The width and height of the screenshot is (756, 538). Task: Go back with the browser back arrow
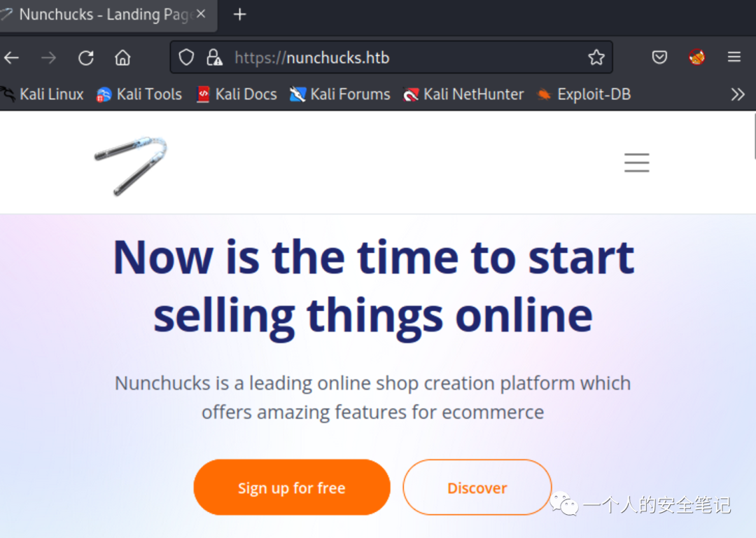pyautogui.click(x=12, y=58)
